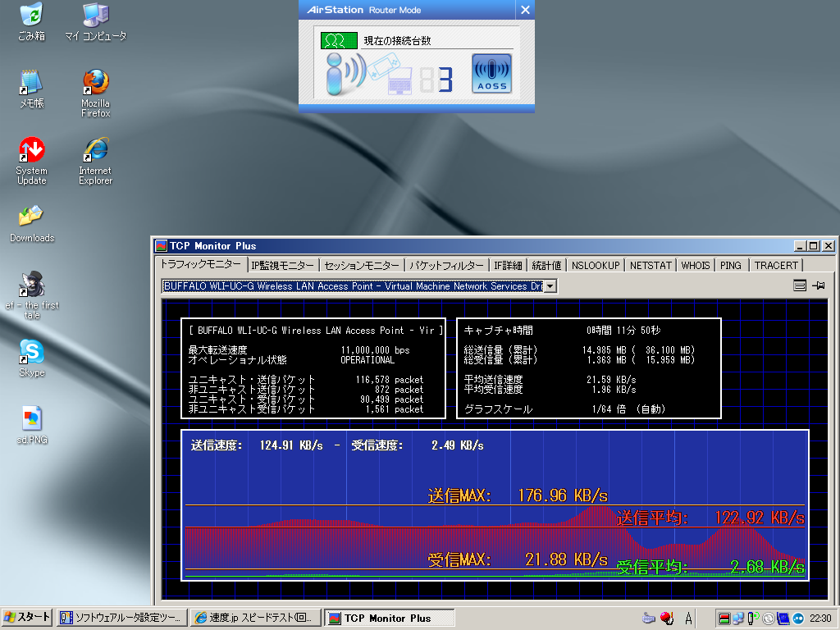
Task: Click the 平均送信速度 21.59 KB/s row
Action: point(550,379)
